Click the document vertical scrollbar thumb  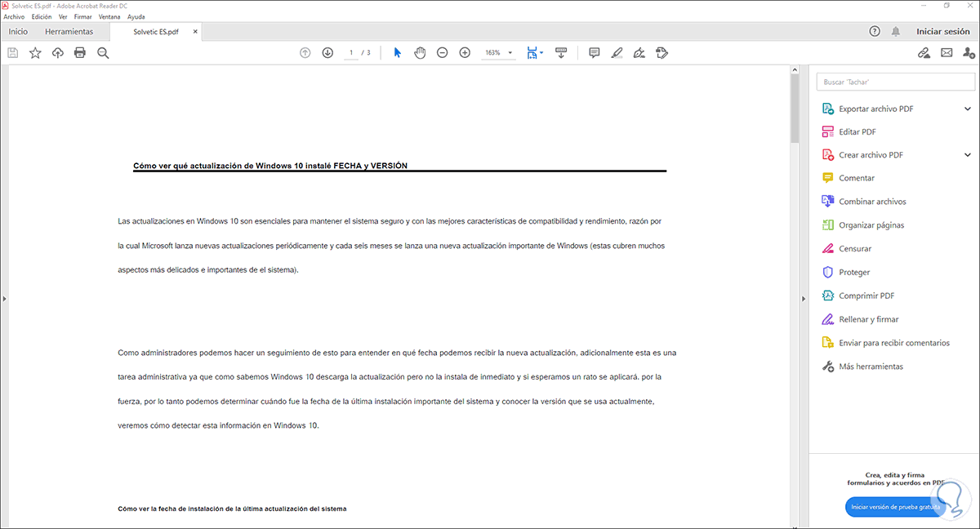(x=795, y=110)
